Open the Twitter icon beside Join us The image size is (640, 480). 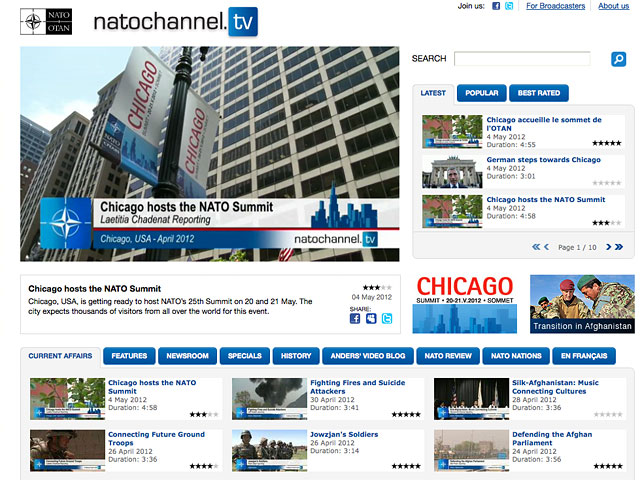509,6
